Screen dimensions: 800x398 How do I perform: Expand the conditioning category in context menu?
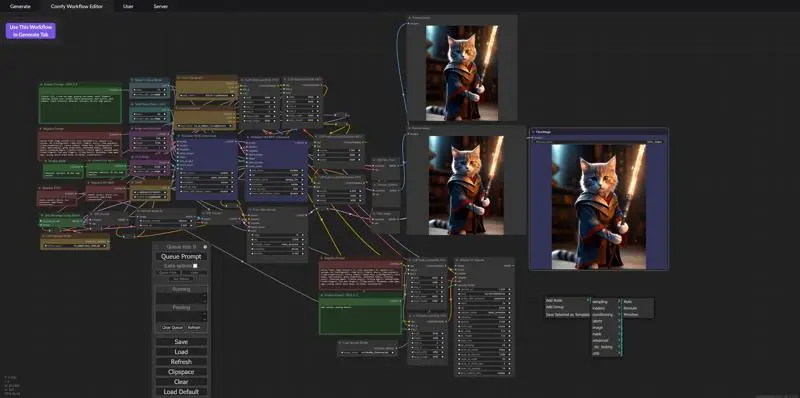[x=606, y=314]
